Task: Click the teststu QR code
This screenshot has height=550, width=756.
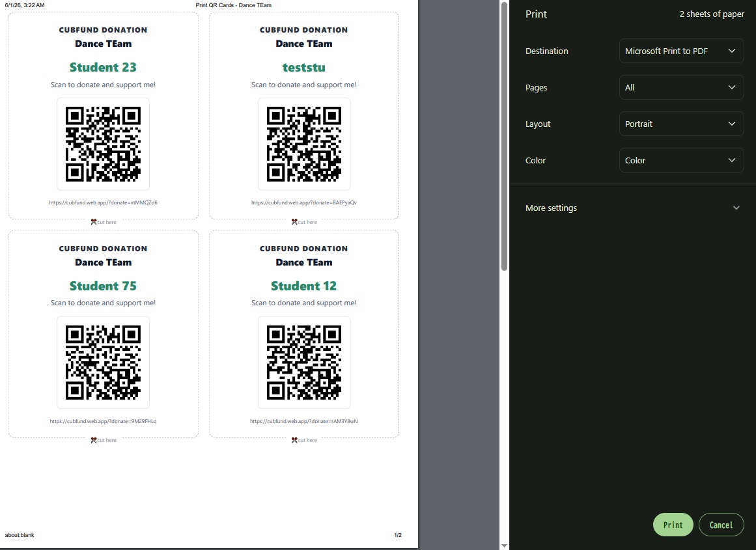Action: 303,144
